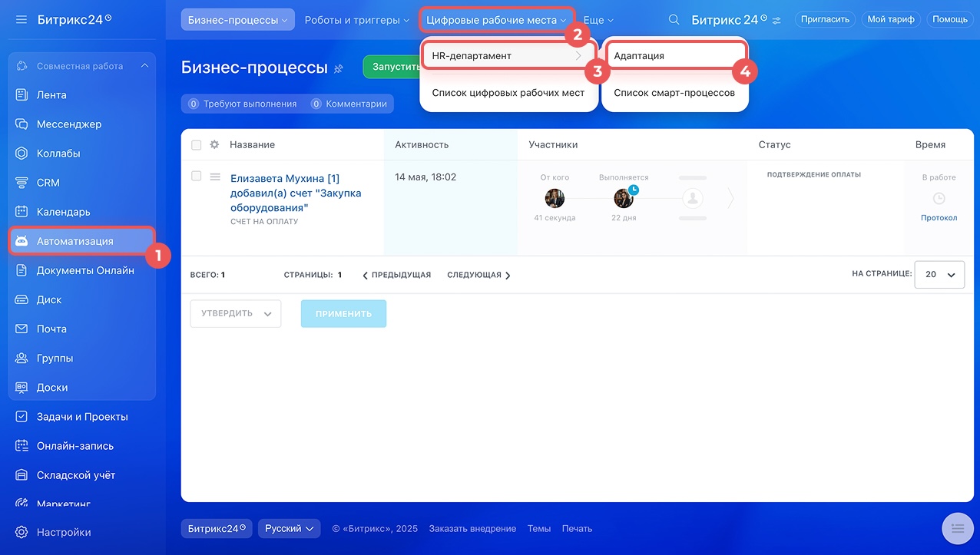Open the page size dropdown showing 20
Screen dimensions: 980x555
click(939, 274)
